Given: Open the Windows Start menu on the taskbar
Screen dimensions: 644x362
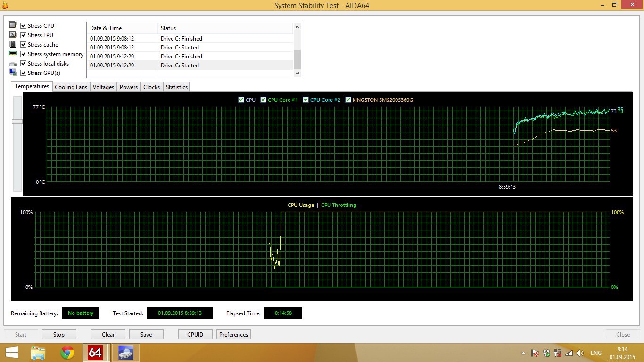Looking at the screenshot, I should (12, 353).
